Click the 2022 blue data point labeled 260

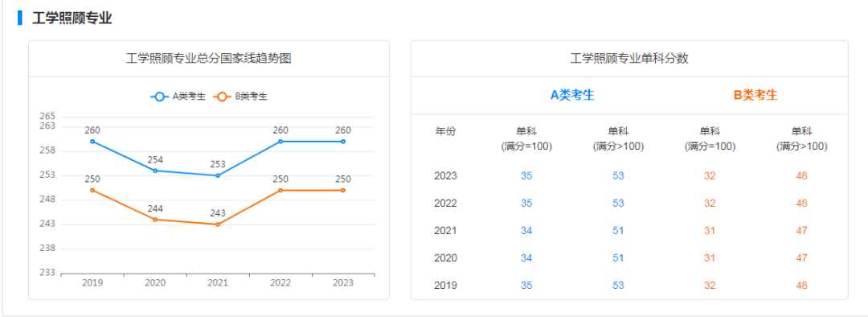coord(280,142)
